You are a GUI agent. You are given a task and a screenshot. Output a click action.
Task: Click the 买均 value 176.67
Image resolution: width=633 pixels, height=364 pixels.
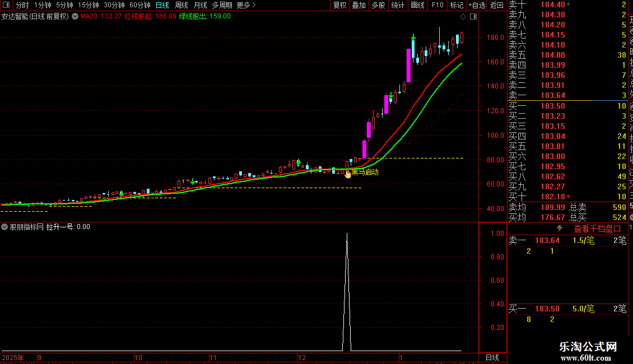click(553, 217)
